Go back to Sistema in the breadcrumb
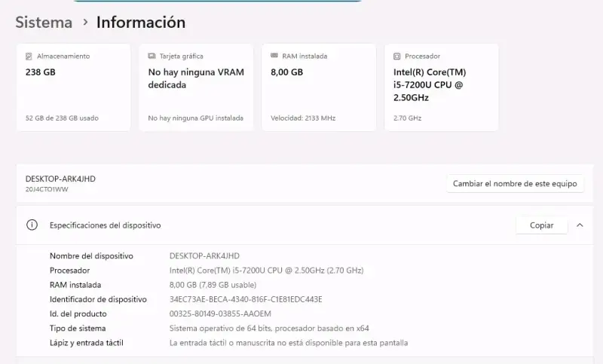 (44, 23)
